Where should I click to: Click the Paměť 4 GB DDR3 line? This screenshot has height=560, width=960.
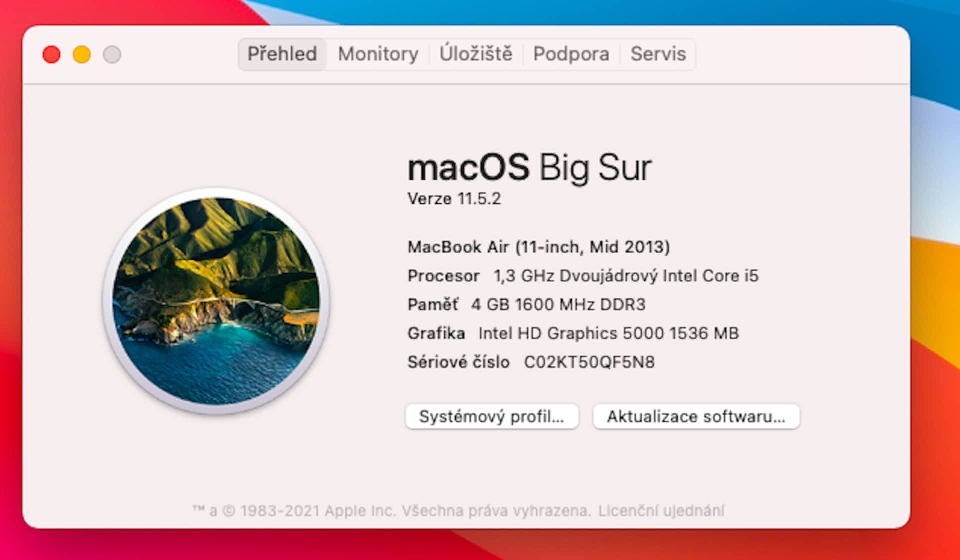click(x=526, y=304)
